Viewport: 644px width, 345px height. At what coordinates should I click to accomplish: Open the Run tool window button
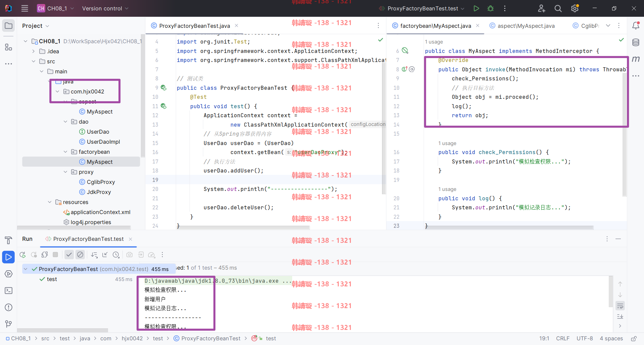point(9,257)
